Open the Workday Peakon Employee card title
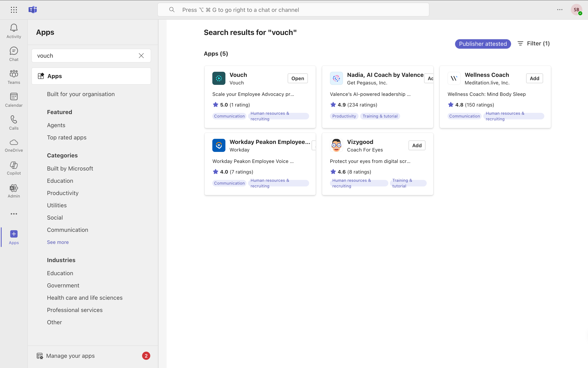The width and height of the screenshot is (588, 368). (270, 142)
